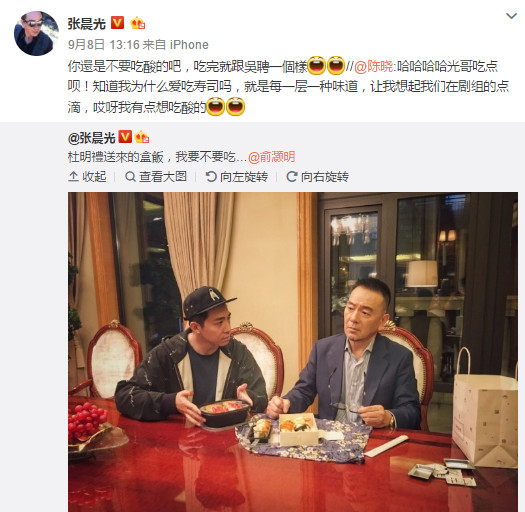Click the expanded dinner table photo
This screenshot has height=512, width=525.
coord(293,352)
